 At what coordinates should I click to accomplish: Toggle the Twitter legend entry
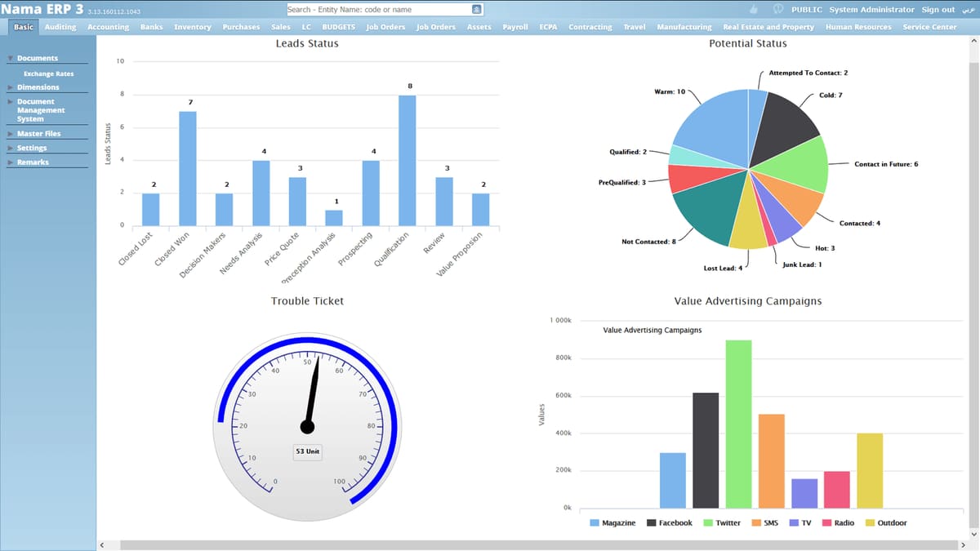(722, 522)
